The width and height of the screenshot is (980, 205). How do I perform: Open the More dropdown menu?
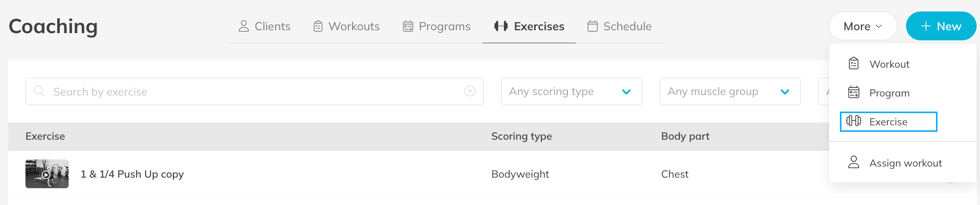tap(862, 26)
